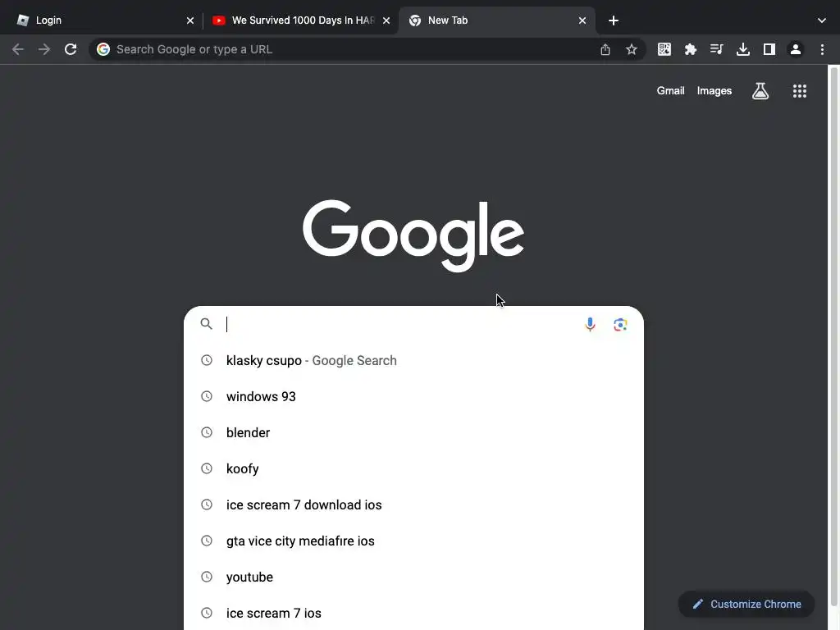Click the forward navigation arrow
The width and height of the screenshot is (840, 630).
[x=44, y=49]
